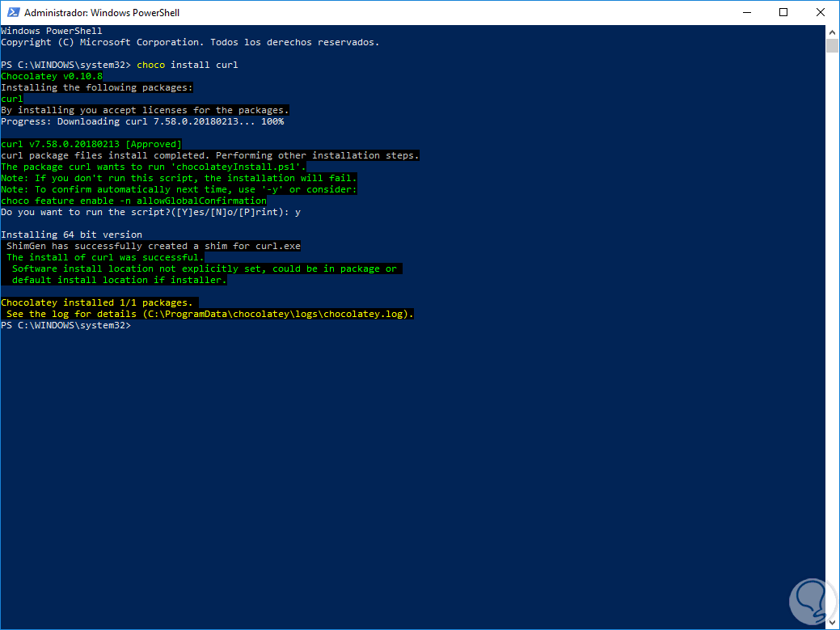
Task: Click the scrollbar down arrow
Action: 832,622
